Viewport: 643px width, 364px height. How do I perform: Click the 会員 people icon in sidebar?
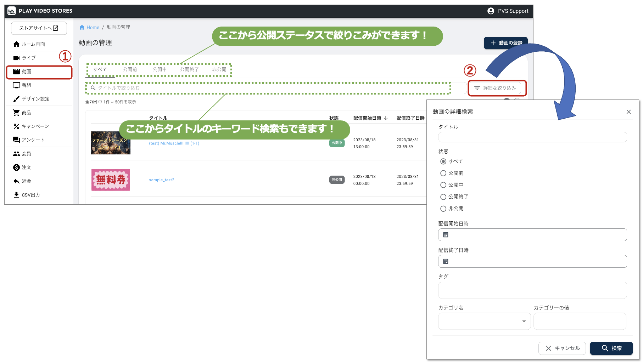pos(16,154)
